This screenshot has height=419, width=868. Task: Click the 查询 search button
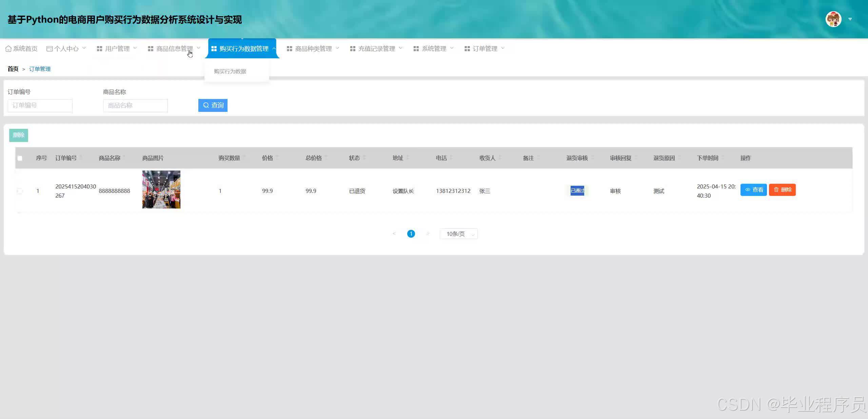click(x=213, y=105)
